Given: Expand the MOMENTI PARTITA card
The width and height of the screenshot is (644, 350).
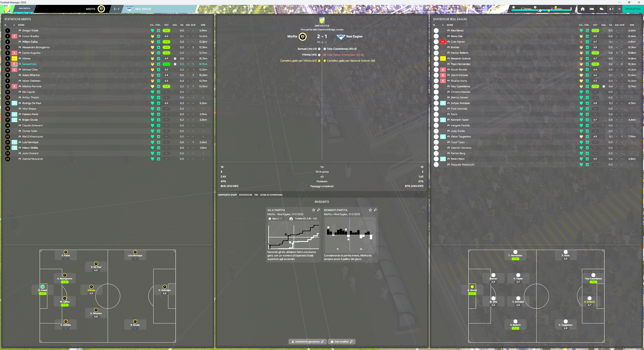Looking at the screenshot, I should (375, 210).
